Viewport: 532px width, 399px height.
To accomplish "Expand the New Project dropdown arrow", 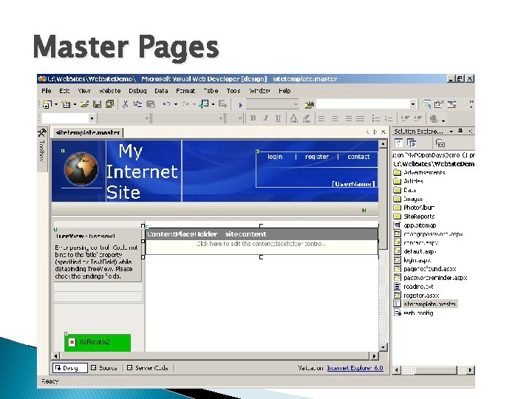I will pos(55,104).
